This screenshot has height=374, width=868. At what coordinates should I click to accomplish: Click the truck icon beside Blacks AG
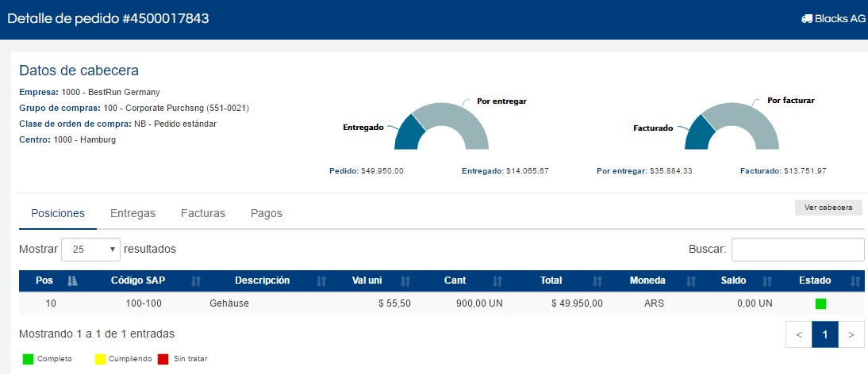(x=807, y=18)
